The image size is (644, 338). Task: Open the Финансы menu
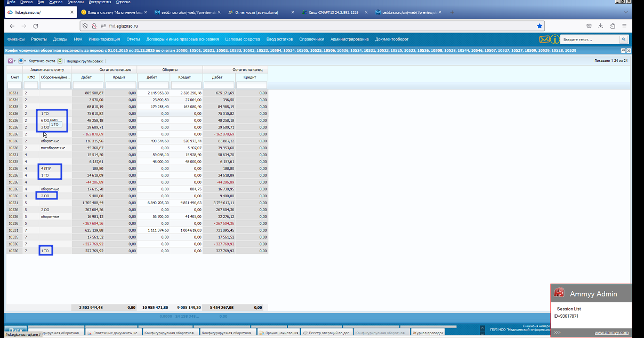(16, 39)
